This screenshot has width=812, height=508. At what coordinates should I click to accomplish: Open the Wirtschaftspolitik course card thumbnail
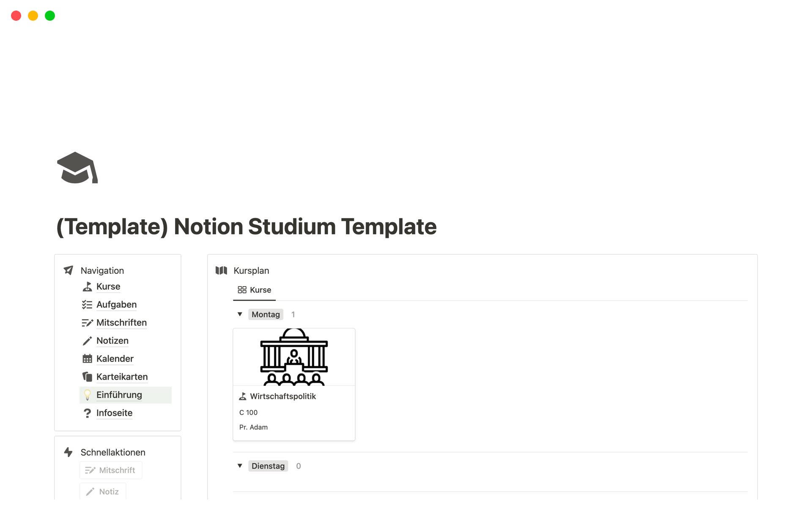[294, 357]
